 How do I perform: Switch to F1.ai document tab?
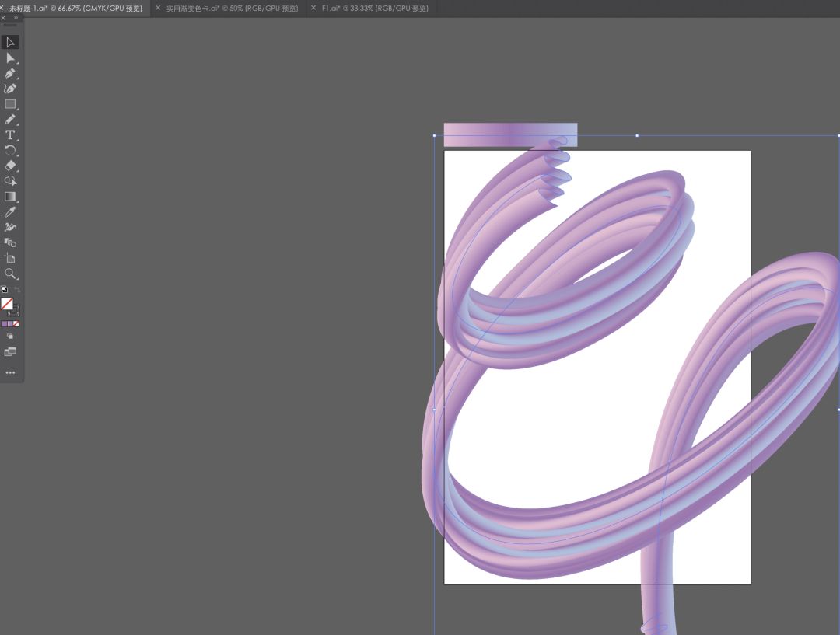[374, 9]
